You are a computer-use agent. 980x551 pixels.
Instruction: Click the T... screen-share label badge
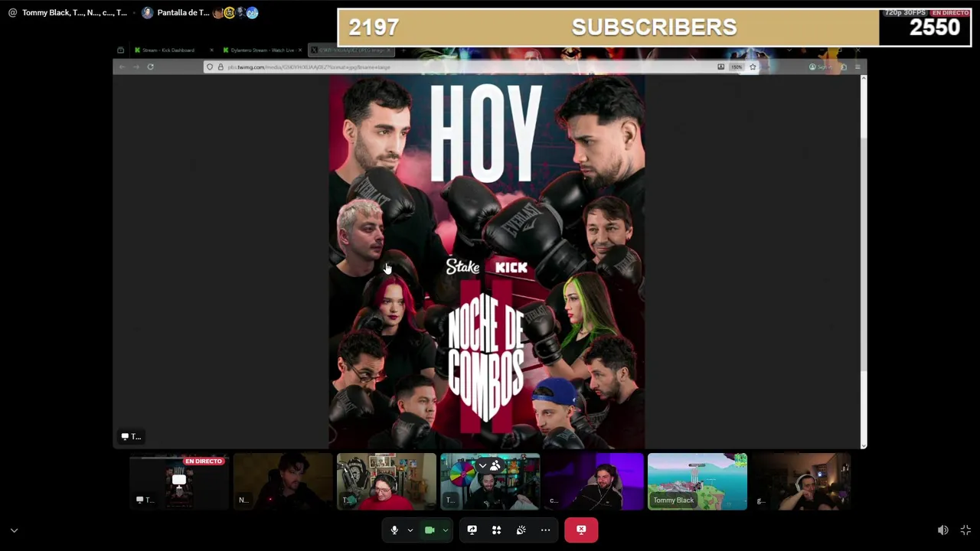[131, 436]
